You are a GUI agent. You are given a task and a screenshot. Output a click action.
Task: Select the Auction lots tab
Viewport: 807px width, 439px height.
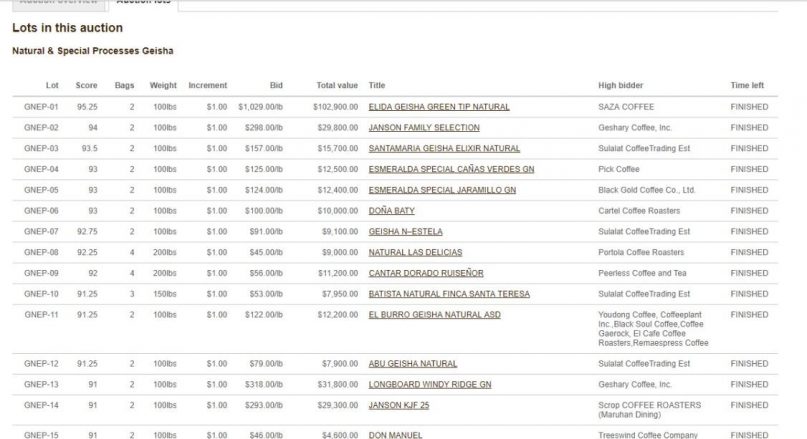[144, 3]
